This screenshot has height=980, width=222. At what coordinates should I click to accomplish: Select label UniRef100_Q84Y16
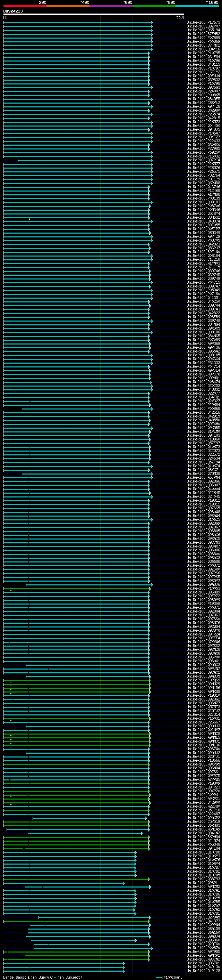click(203, 49)
